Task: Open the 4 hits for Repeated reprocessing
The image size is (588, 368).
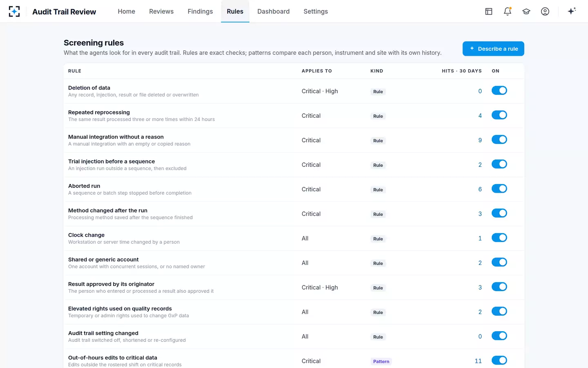Action: click(480, 116)
